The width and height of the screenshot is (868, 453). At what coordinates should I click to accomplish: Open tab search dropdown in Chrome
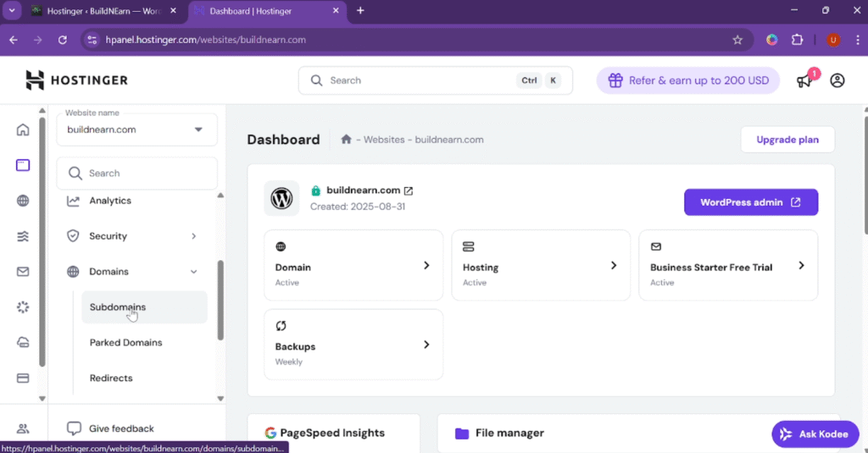[x=12, y=10]
